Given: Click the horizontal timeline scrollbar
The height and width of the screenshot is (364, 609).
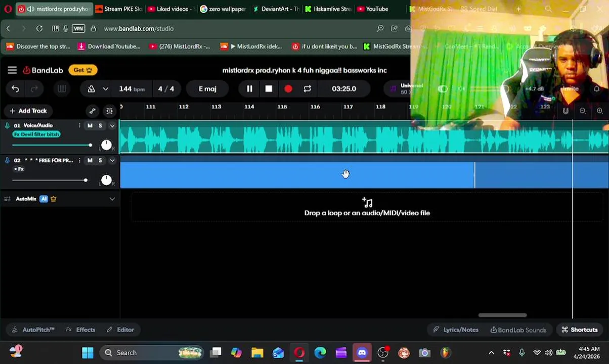Looking at the screenshot, I should pos(502,315).
